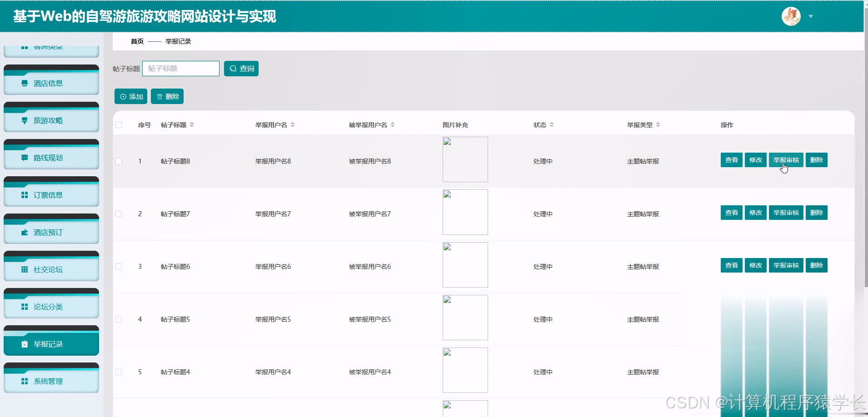This screenshot has width=868, height=417.
Task: Check the checkbox for 帖子标题6 row
Action: point(119,266)
